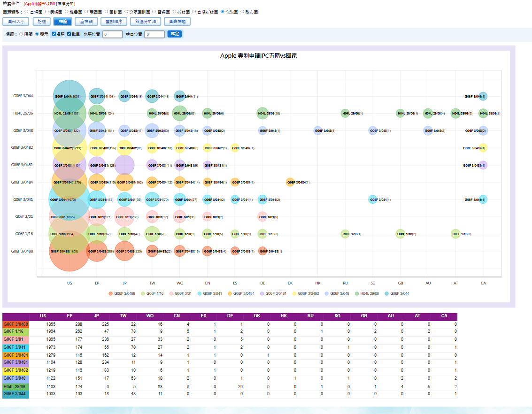Click the G06F 3/0484 DK bubble (1)

click(290, 183)
